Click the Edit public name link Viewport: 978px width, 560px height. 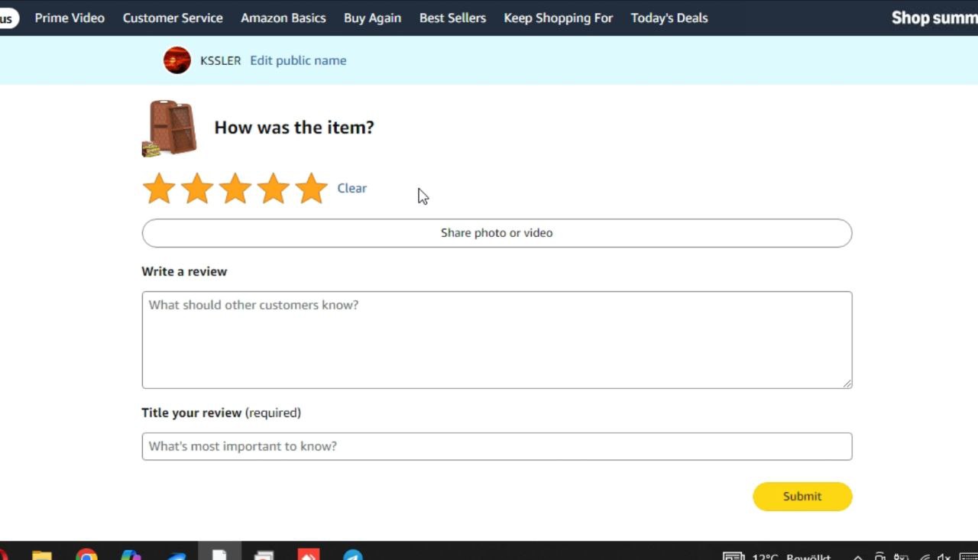(x=298, y=60)
